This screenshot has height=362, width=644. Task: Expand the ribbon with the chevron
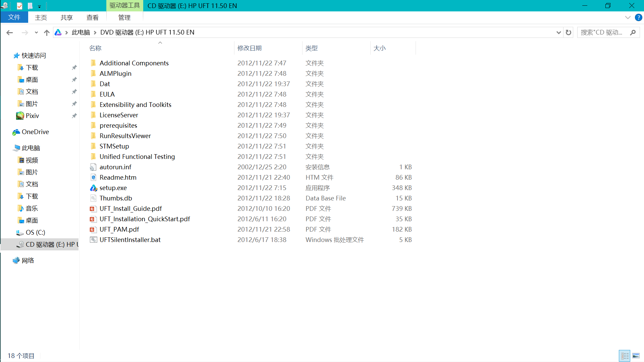click(628, 17)
